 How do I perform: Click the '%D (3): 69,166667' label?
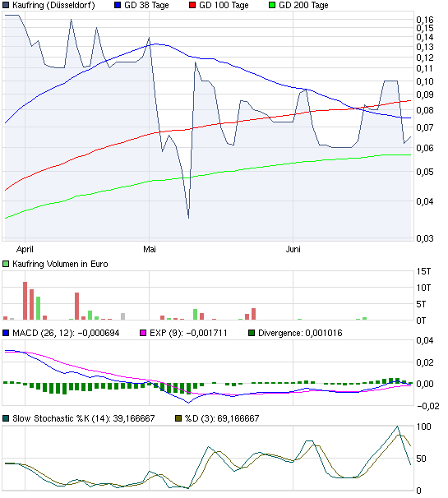click(x=222, y=418)
